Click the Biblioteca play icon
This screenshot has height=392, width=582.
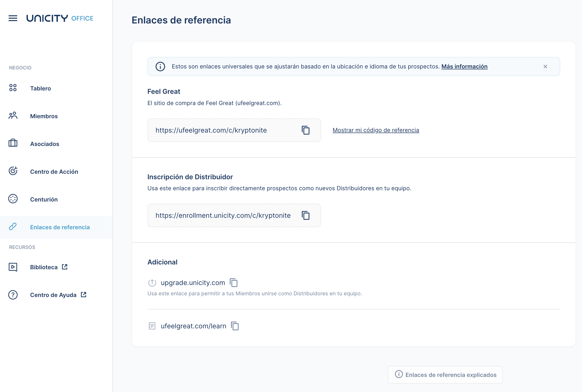click(13, 267)
